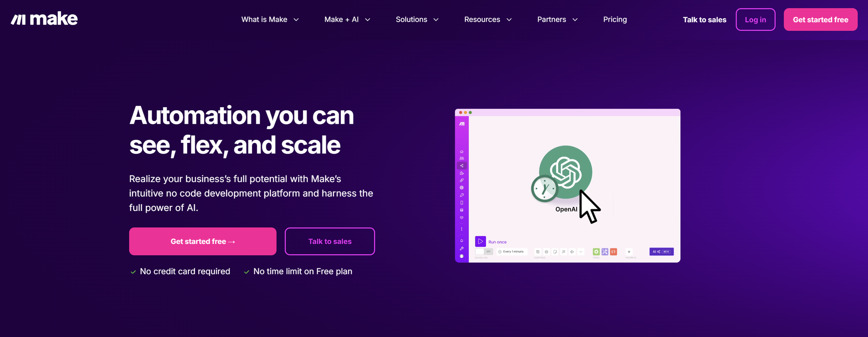Toggle the scheduling OFF switch

pos(484,251)
